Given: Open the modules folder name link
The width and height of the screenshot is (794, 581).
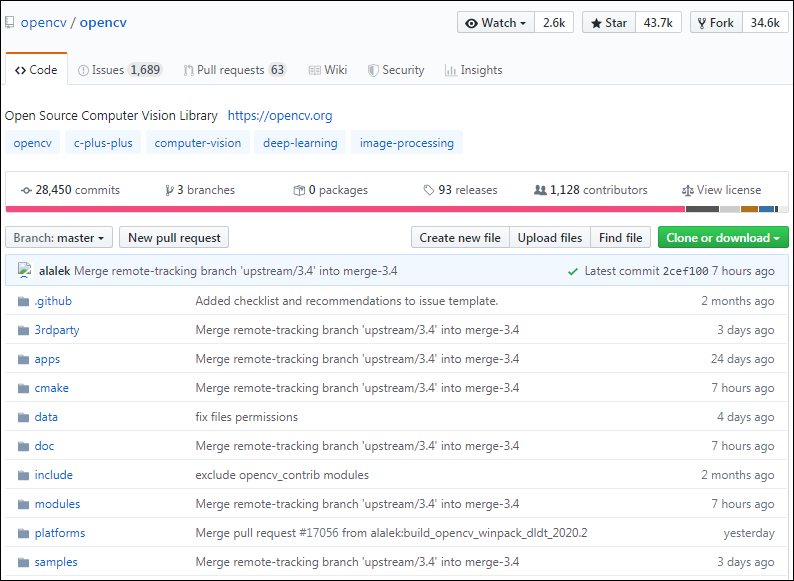Looking at the screenshot, I should (x=57, y=504).
